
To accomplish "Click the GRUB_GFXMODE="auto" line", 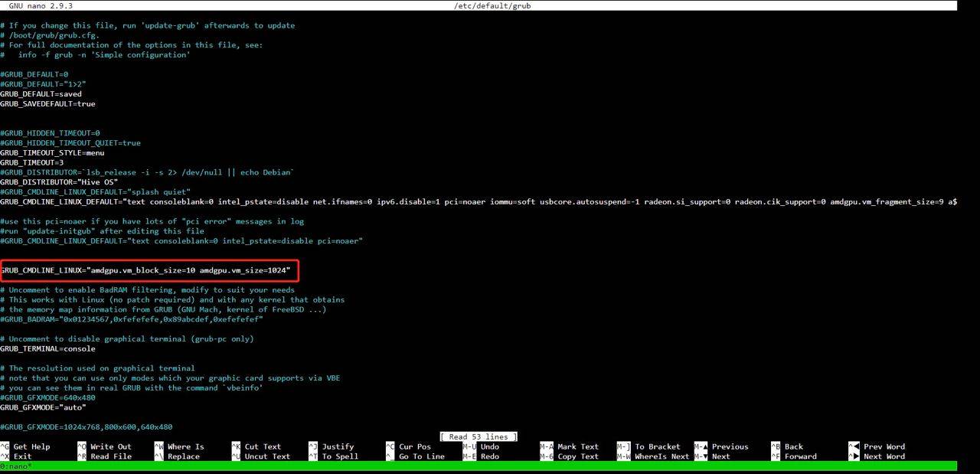I will coord(43,407).
